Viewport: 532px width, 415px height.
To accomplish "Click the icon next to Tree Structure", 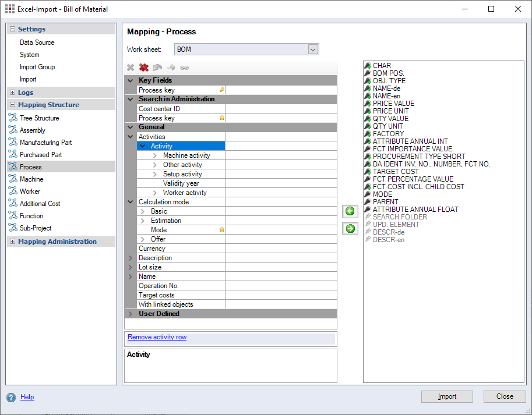I will (x=13, y=118).
